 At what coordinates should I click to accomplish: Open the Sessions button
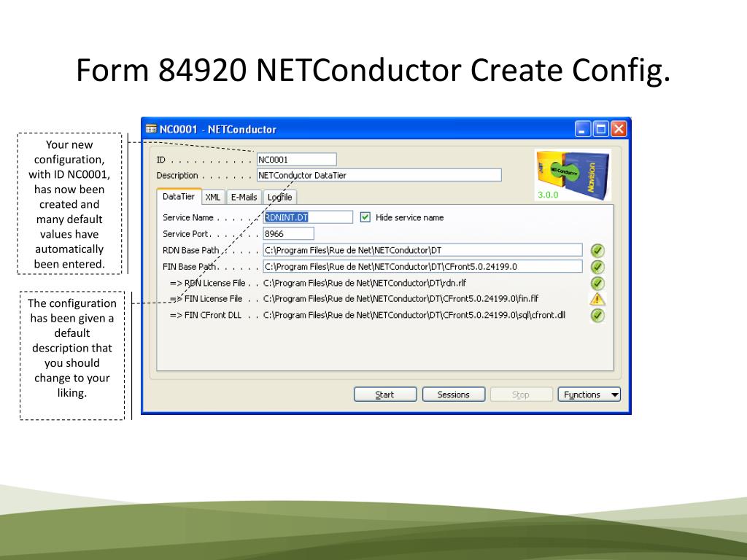coord(454,394)
